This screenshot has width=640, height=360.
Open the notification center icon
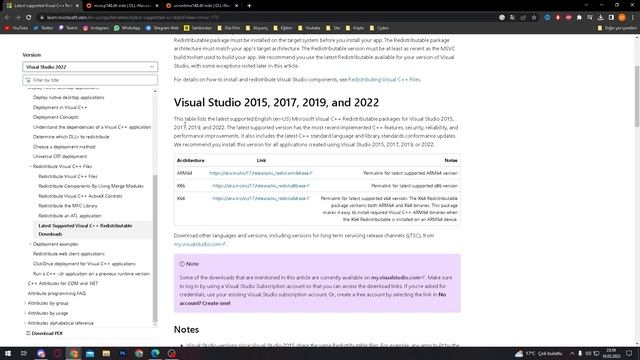pyautogui.click(x=629, y=353)
